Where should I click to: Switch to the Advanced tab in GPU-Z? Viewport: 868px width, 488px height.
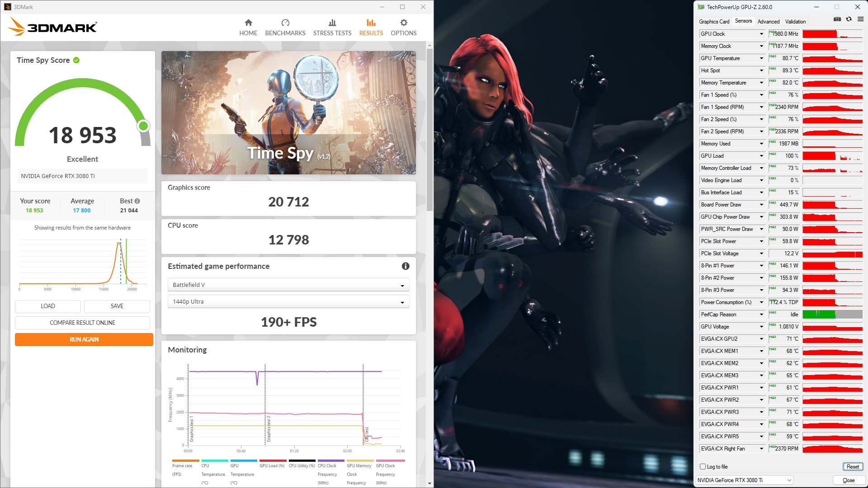tap(769, 22)
